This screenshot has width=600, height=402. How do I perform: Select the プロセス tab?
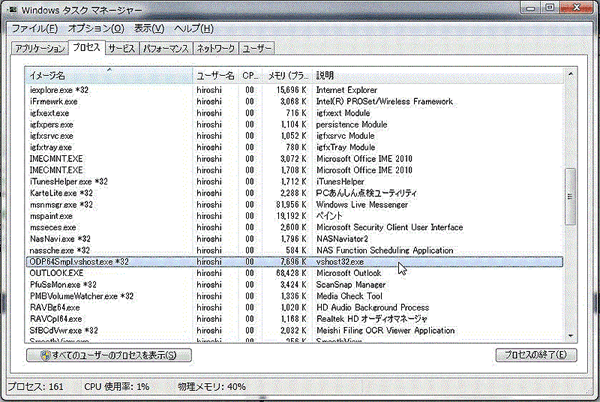click(x=86, y=47)
